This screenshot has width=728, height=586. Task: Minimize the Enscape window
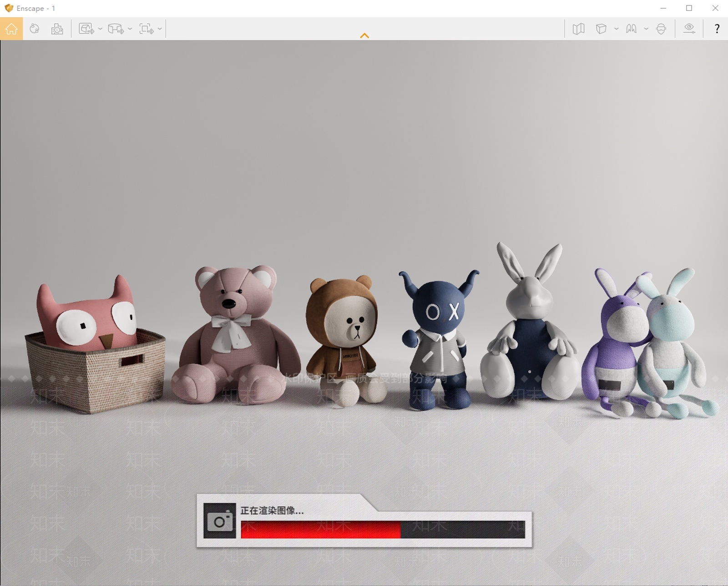(x=663, y=8)
